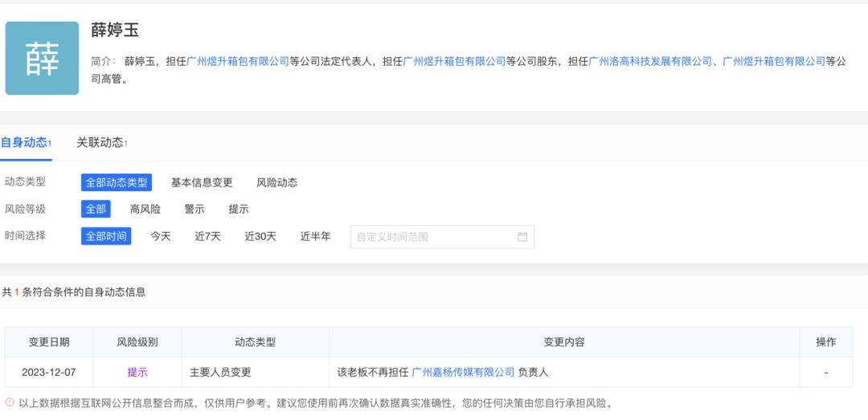This screenshot has height=420, width=868.
Task: Select 今天 time filter
Action: click(161, 236)
